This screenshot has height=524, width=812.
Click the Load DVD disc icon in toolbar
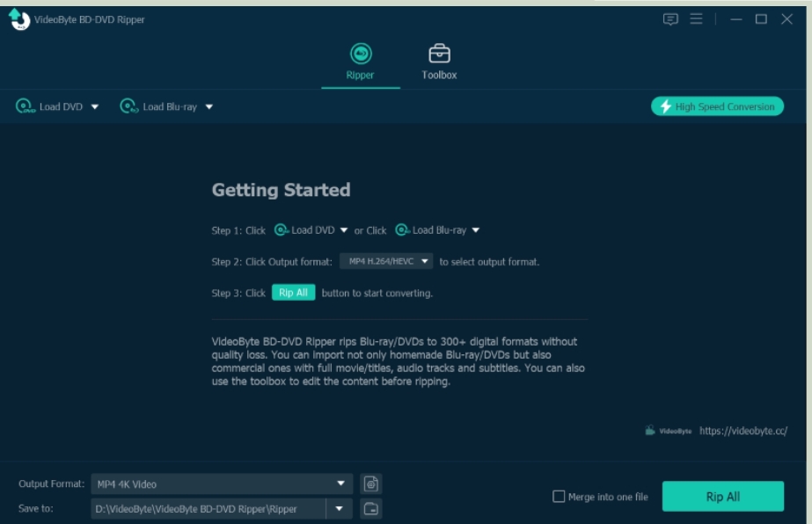coord(24,106)
